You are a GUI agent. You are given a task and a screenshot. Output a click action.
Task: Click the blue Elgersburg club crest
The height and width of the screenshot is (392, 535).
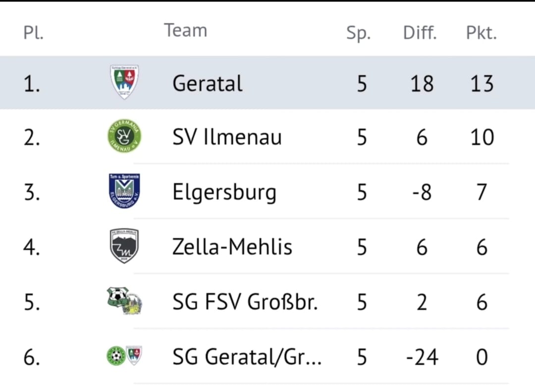click(x=124, y=191)
